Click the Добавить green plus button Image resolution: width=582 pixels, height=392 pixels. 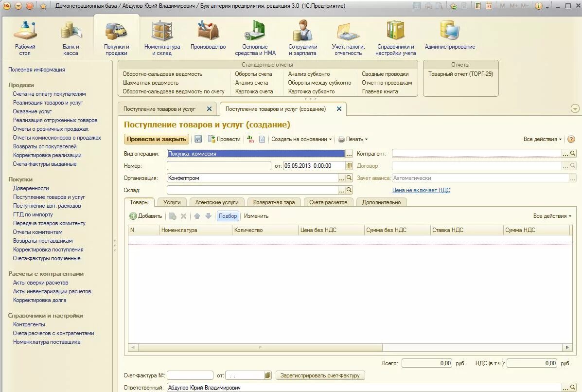(x=145, y=216)
